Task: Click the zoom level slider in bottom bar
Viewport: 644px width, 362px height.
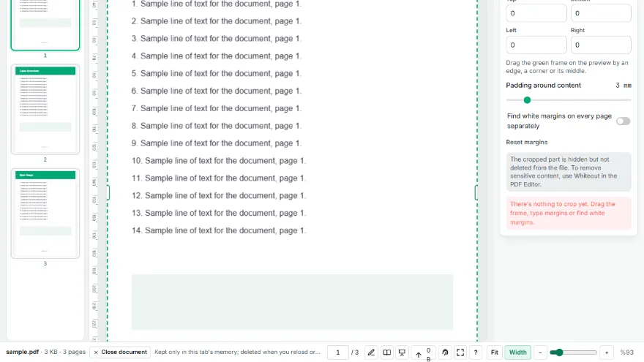Action: pyautogui.click(x=573, y=352)
